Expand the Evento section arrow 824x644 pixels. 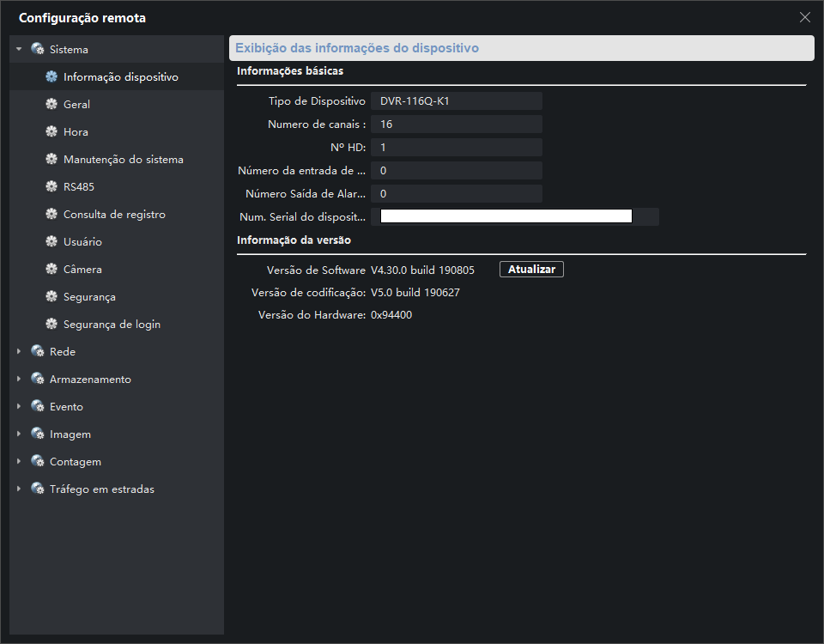point(19,407)
